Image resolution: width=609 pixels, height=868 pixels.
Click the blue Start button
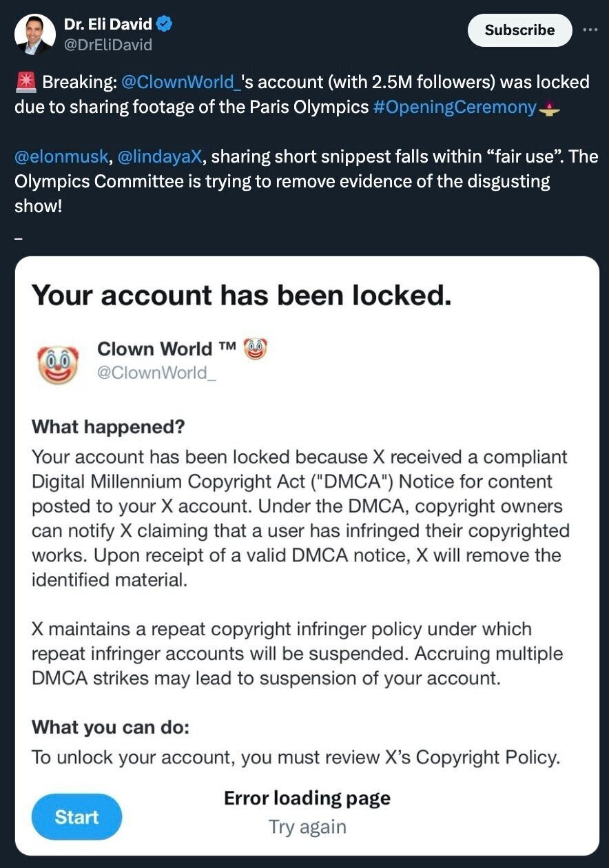pyautogui.click(x=76, y=817)
